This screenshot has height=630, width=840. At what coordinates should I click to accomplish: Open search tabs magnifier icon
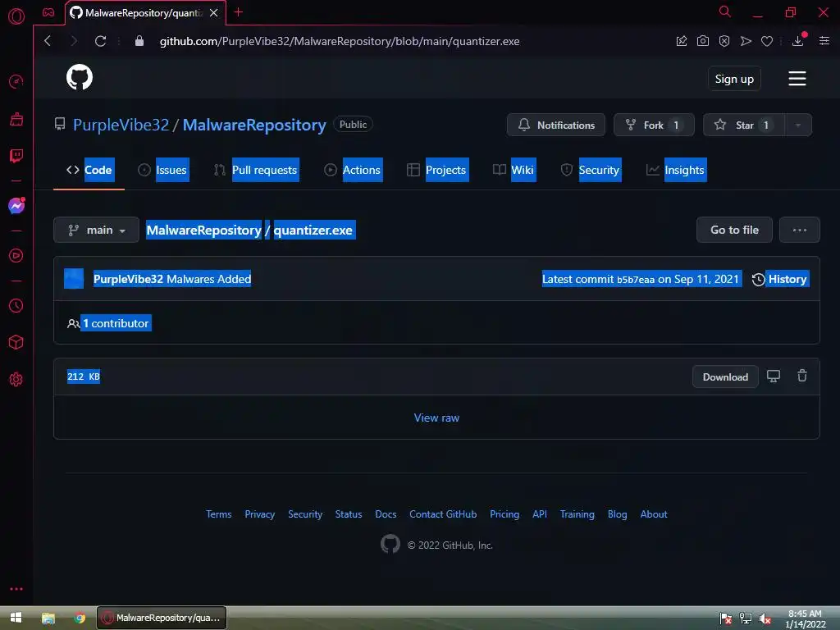pos(725,11)
